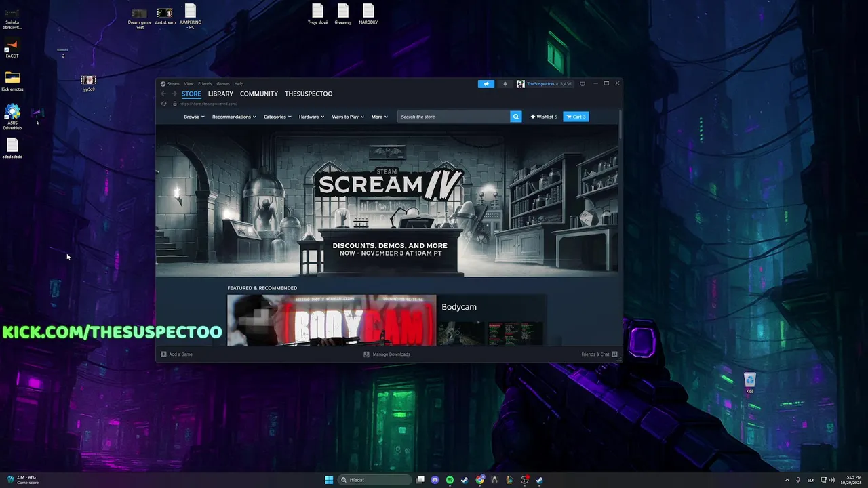Open the Wishlist 5 button

click(544, 117)
